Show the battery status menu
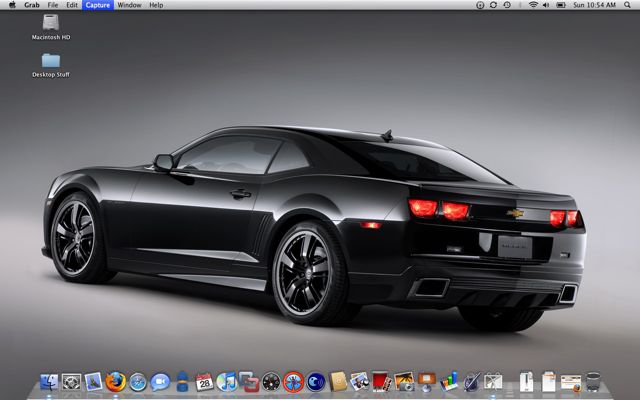 point(563,5)
